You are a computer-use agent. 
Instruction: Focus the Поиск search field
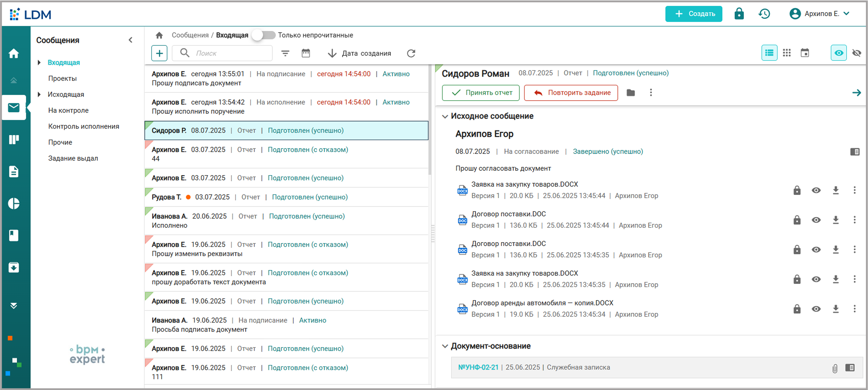[x=222, y=53]
